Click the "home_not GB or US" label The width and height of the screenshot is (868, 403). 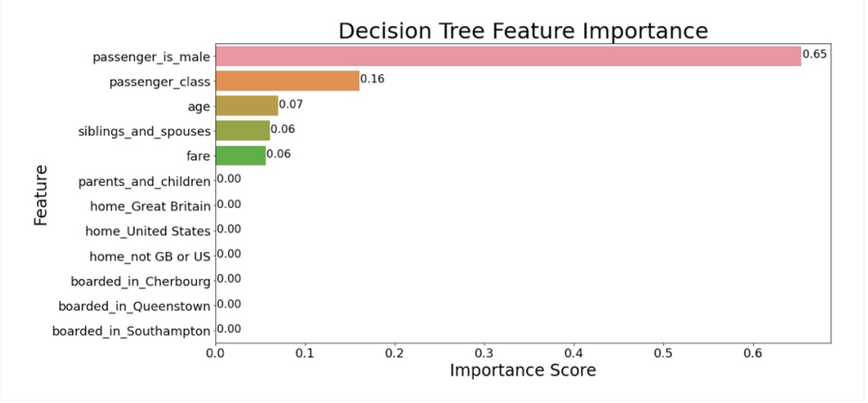pyautogui.click(x=150, y=257)
